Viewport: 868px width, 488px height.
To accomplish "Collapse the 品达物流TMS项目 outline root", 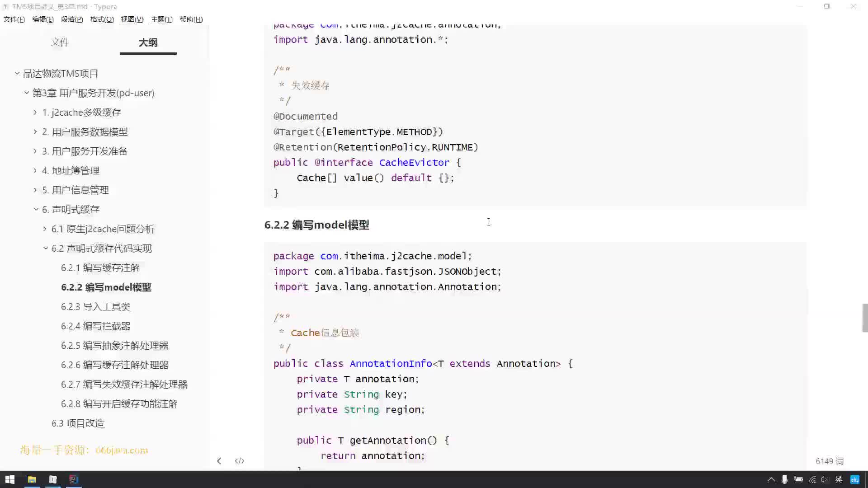I will point(17,73).
